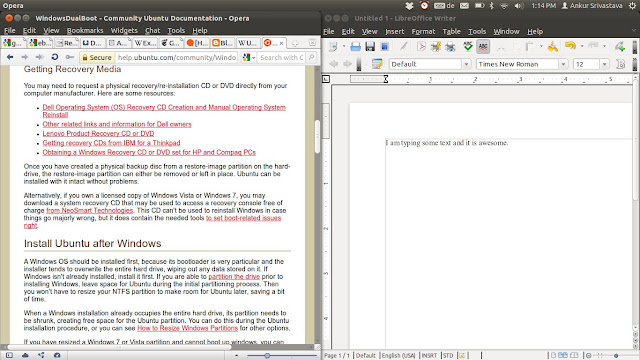This screenshot has height=360, width=640.
Task: Run Spelling and Grammar check
Action: point(468,47)
